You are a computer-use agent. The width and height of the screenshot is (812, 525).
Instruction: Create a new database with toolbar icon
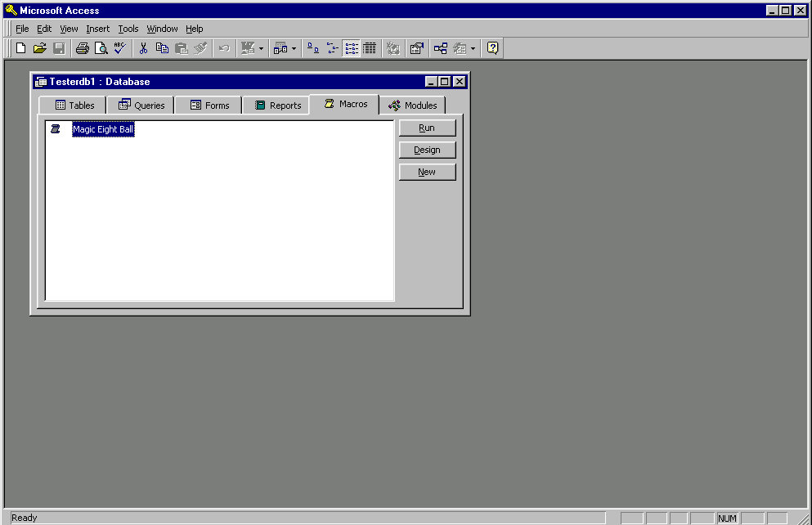pyautogui.click(x=20, y=48)
